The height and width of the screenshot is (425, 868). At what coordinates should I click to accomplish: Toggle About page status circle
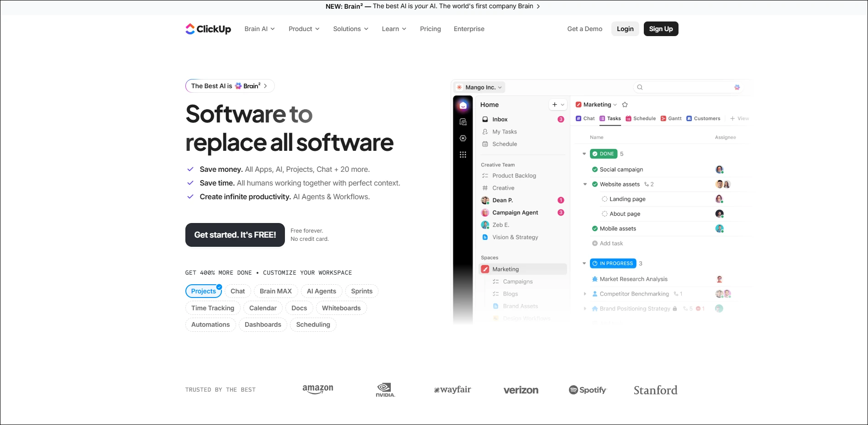[x=605, y=214]
